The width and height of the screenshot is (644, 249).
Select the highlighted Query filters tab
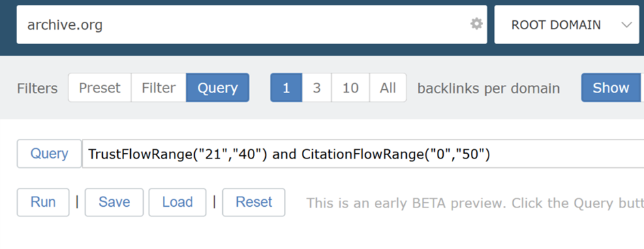(x=217, y=88)
